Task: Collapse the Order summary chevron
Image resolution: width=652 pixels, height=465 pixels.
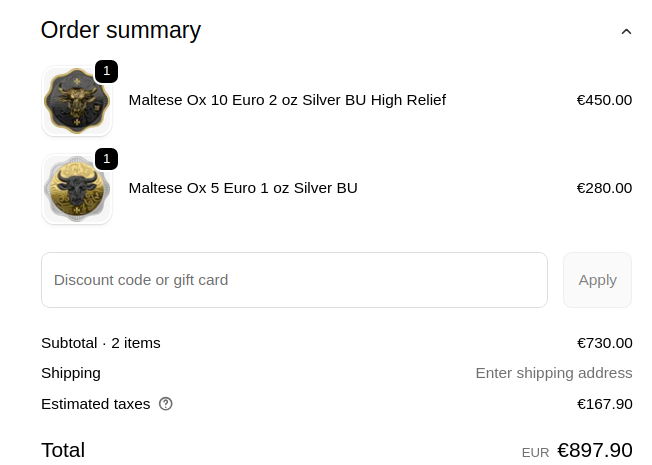Action: 626,31
